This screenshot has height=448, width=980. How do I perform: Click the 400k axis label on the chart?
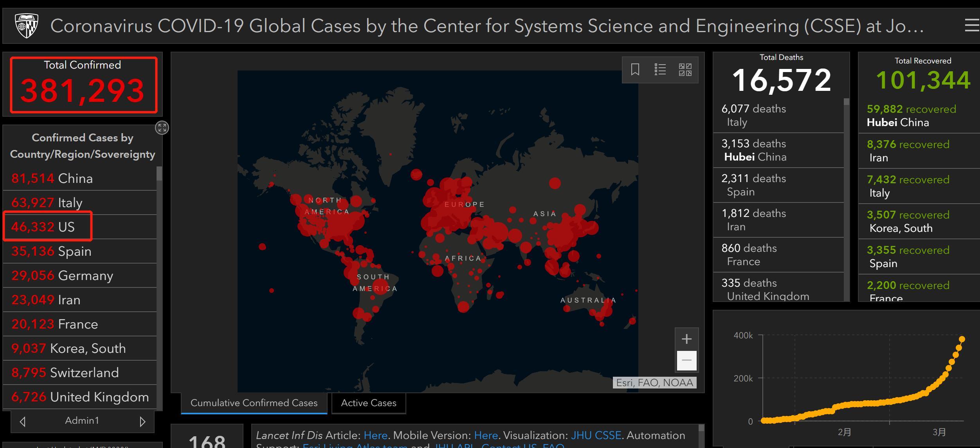tap(743, 336)
